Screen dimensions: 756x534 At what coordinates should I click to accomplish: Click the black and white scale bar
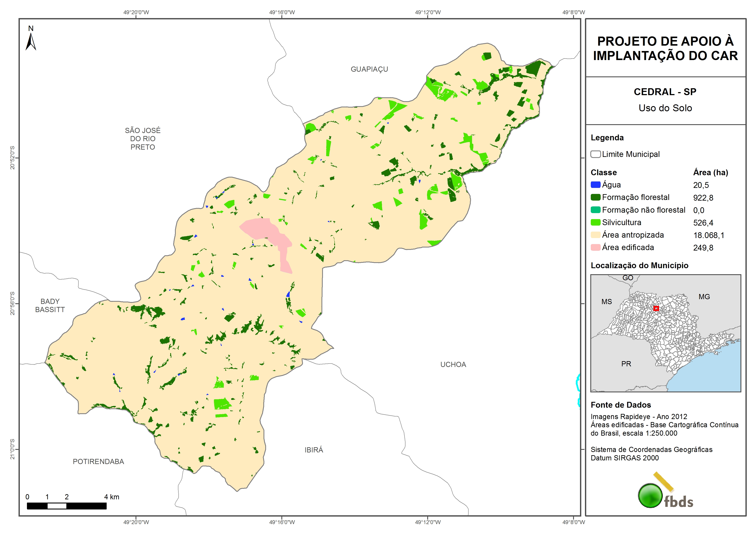pyautogui.click(x=67, y=506)
